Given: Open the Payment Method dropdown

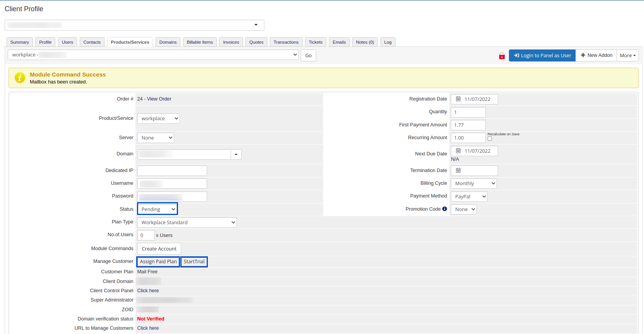Looking at the screenshot, I should pyautogui.click(x=469, y=196).
